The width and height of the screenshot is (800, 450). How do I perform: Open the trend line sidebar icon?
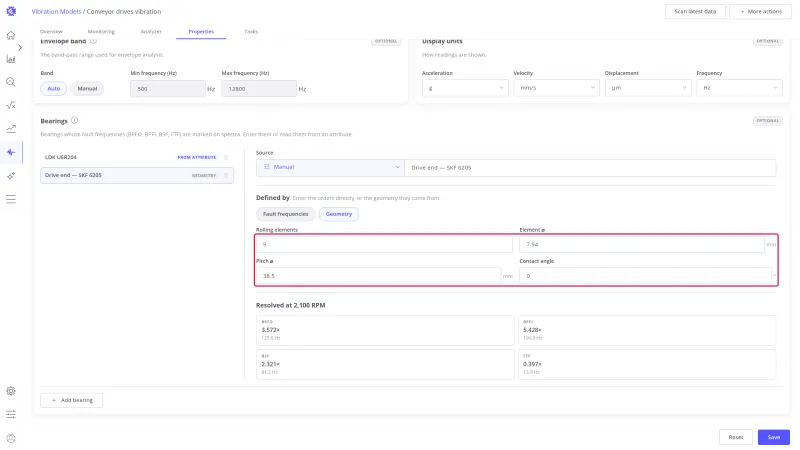click(x=11, y=129)
